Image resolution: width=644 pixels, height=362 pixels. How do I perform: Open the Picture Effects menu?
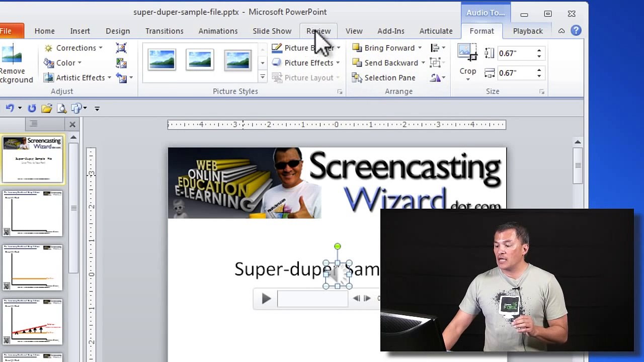point(306,63)
